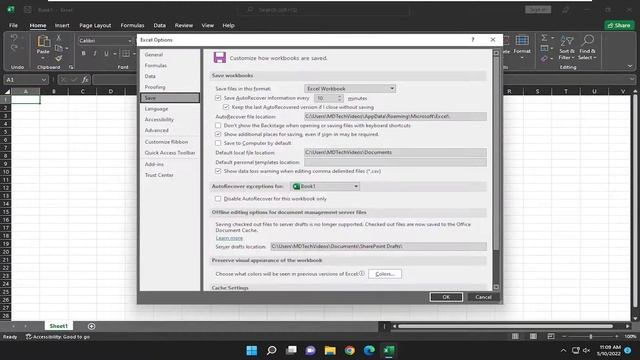Collapse the ribbon with chevron arrow

[x=630, y=66]
